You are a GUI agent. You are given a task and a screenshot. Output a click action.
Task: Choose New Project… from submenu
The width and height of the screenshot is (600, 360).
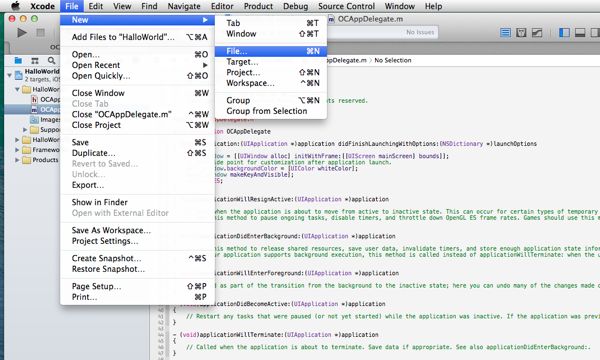click(271, 72)
